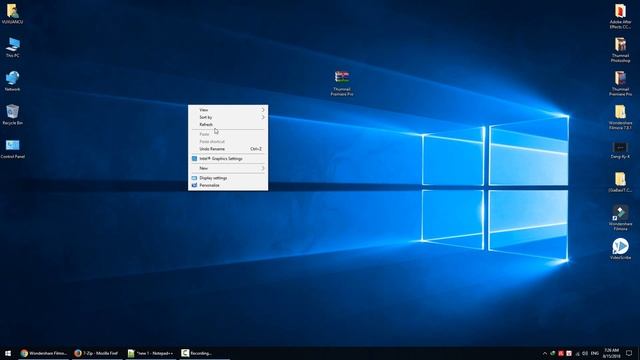
Task: Switch to 7-Zip Mozilla Firefox taskbar window
Action: (x=96, y=353)
